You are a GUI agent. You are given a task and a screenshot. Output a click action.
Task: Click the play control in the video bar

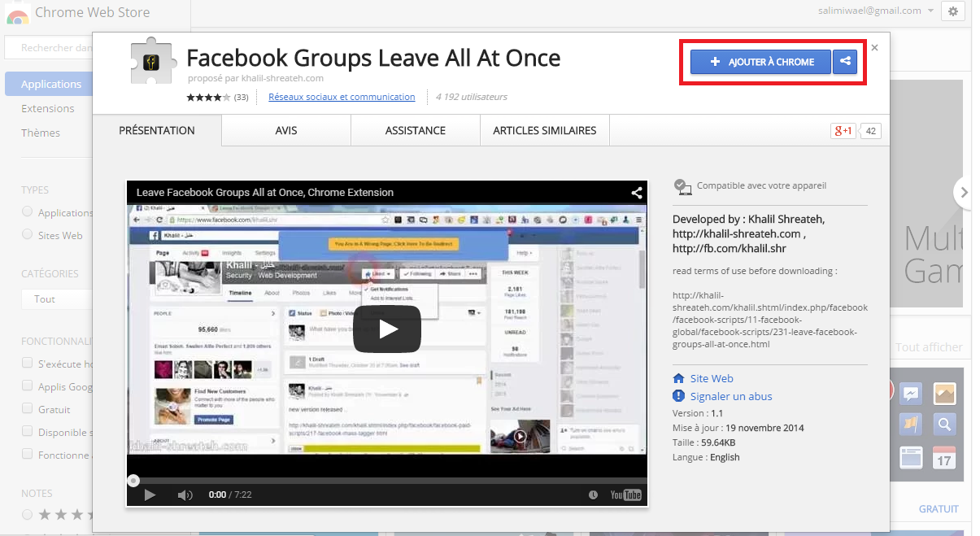pos(150,495)
